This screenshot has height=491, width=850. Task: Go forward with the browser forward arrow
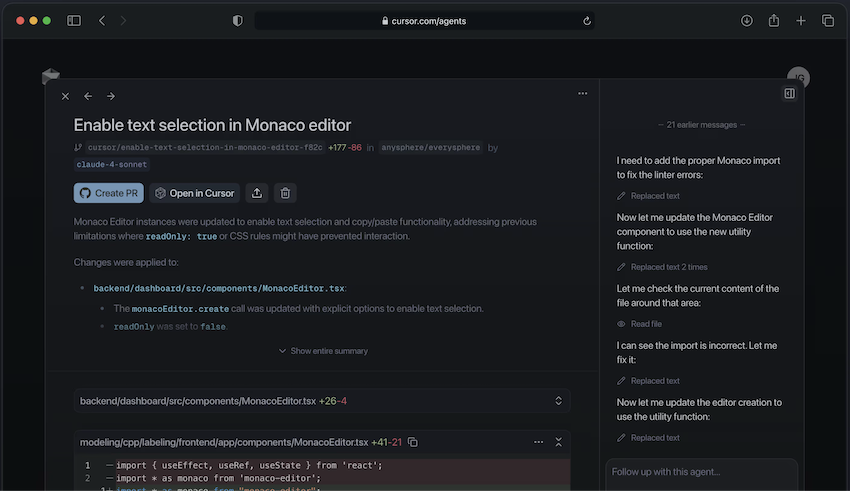coord(123,21)
